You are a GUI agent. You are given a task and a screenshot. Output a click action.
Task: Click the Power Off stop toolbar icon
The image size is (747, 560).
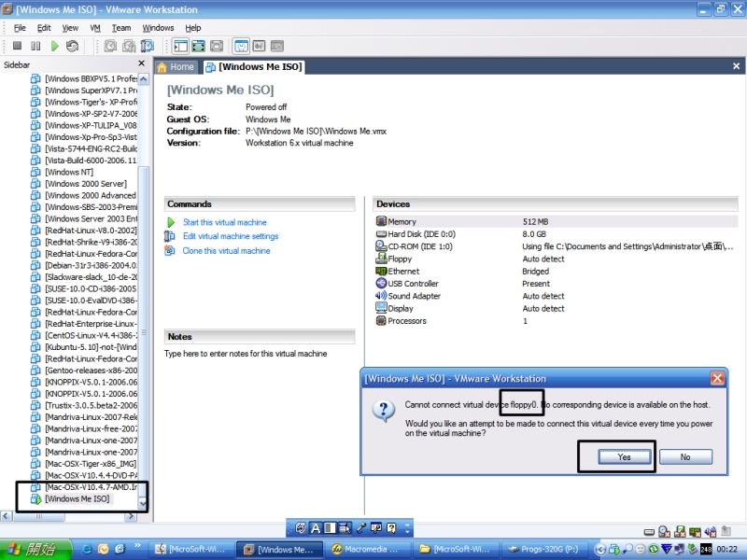point(17,46)
